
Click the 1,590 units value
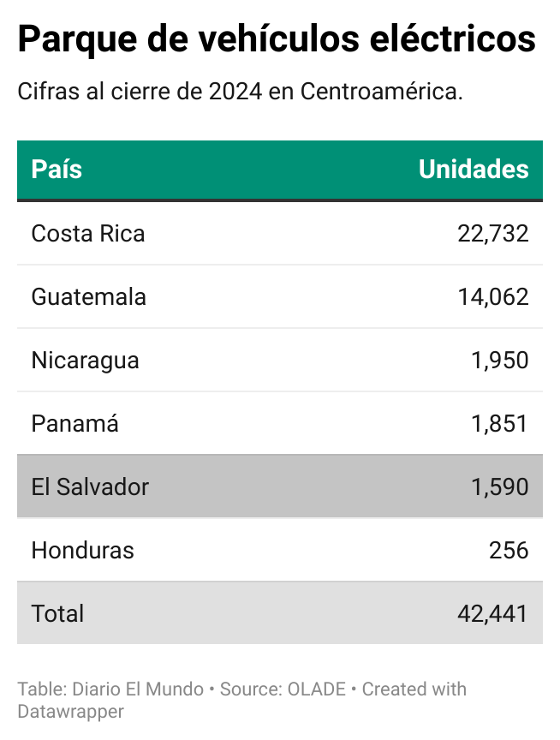[x=500, y=486]
